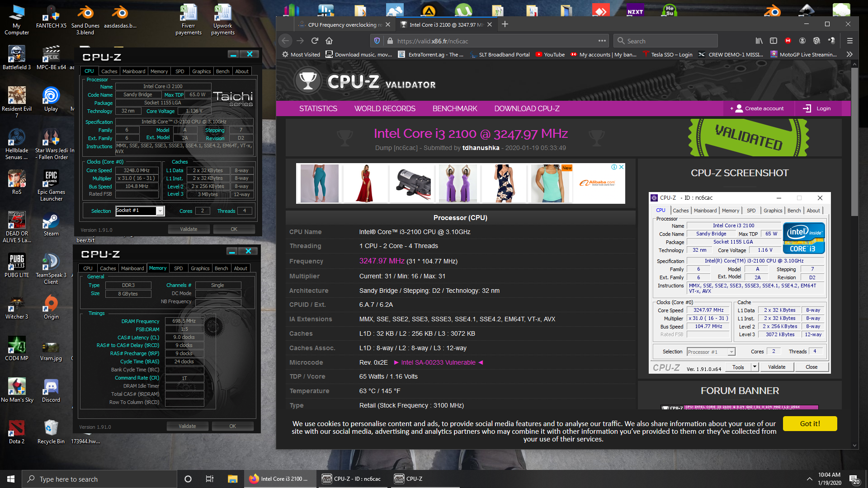Click Firefox reload page icon

click(x=315, y=41)
